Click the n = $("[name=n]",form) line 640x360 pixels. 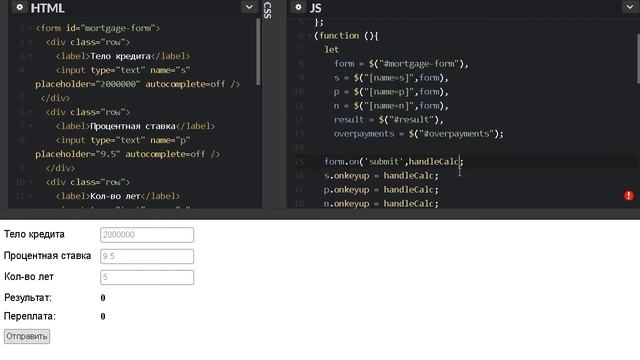[391, 106]
